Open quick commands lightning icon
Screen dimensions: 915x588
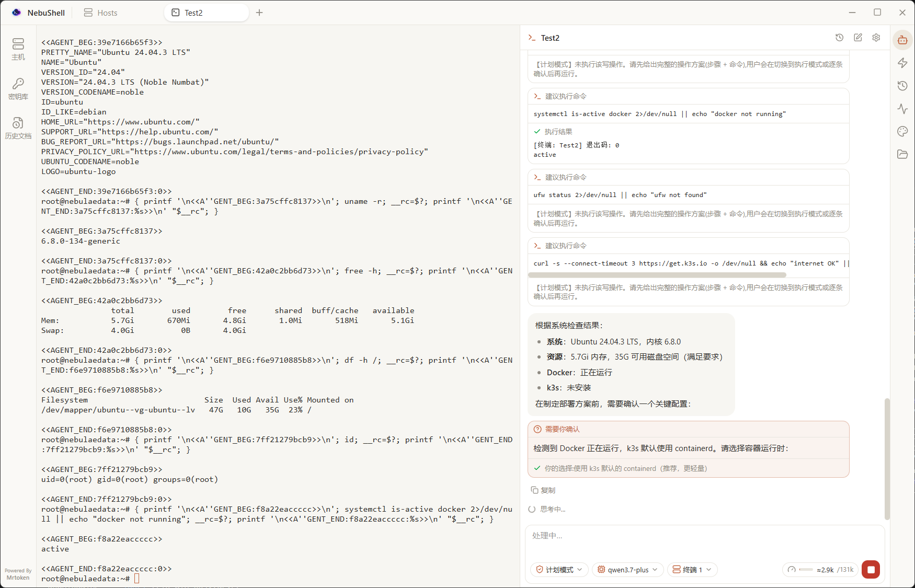click(x=902, y=63)
